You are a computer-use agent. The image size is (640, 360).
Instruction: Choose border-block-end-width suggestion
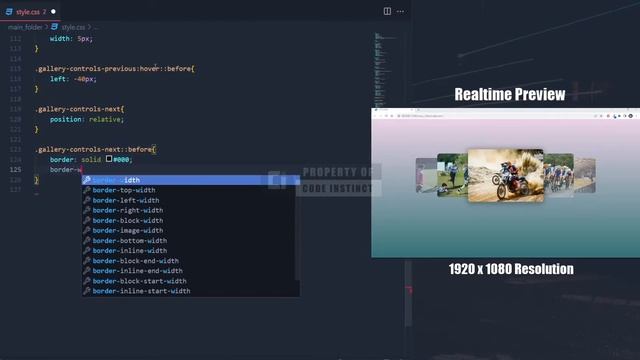[x=191, y=261]
